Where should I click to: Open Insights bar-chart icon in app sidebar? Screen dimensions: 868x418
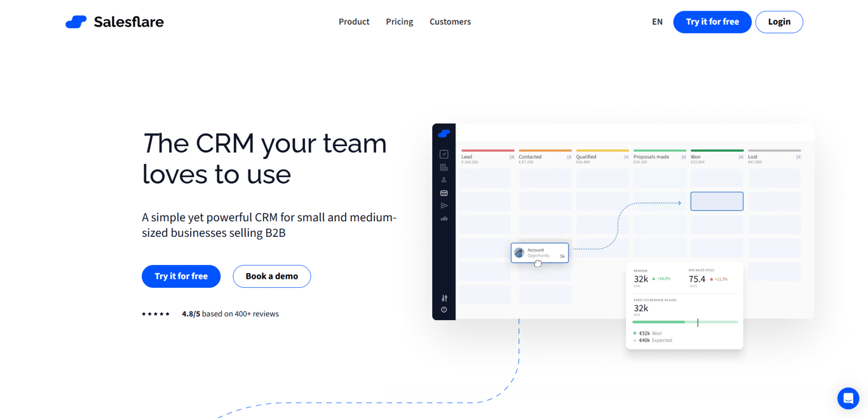[x=444, y=219]
